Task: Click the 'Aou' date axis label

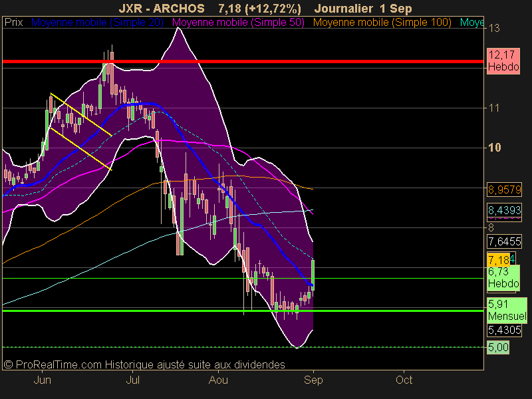Action: pos(218,380)
